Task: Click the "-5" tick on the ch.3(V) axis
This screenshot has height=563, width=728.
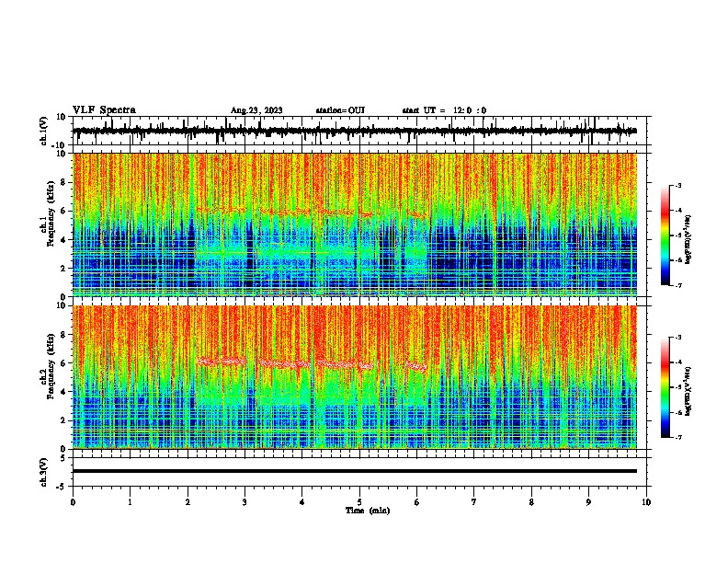Action: pos(63,487)
